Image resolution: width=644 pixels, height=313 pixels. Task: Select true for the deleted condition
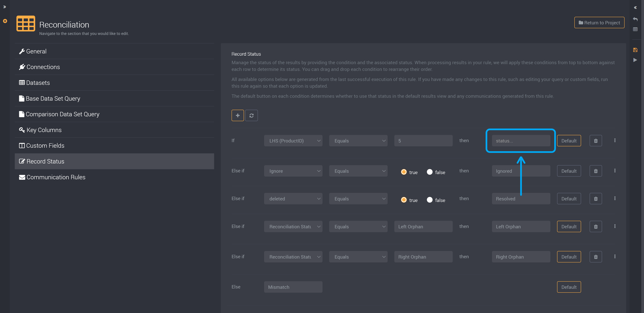click(404, 200)
